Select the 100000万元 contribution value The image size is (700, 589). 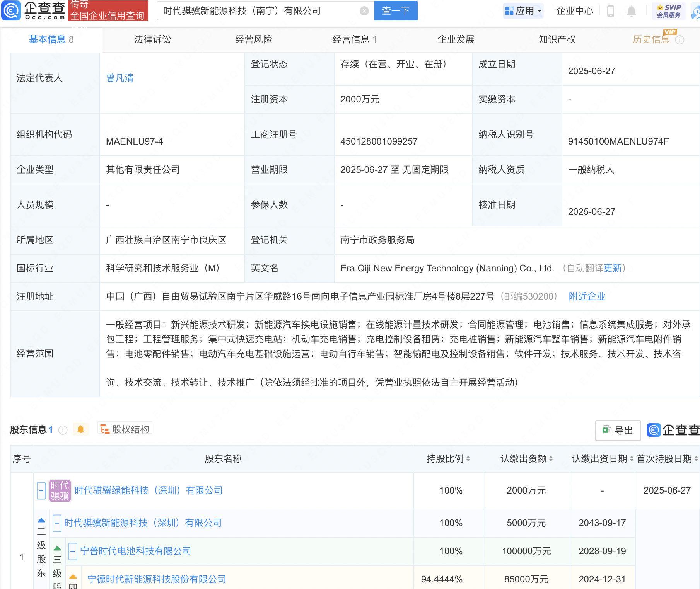coord(526,551)
